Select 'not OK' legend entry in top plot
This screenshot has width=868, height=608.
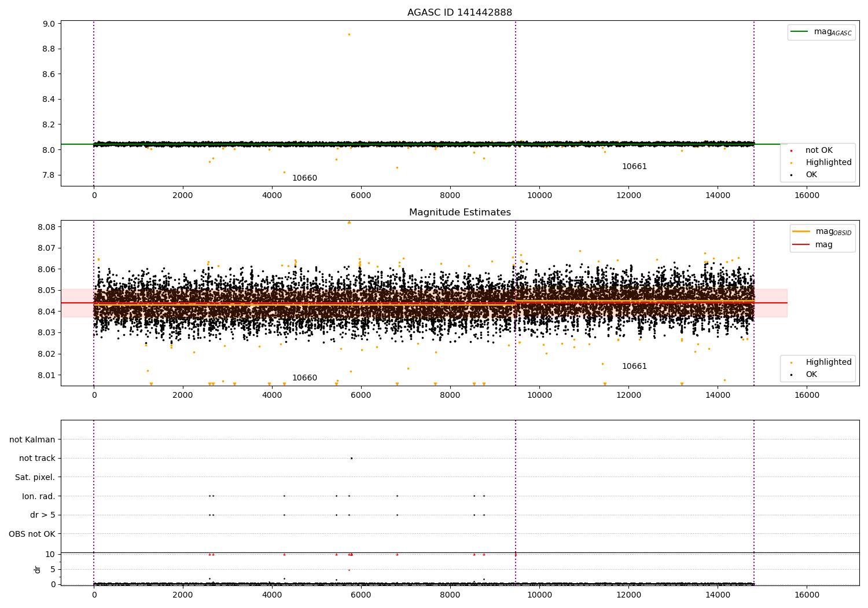[x=819, y=151]
